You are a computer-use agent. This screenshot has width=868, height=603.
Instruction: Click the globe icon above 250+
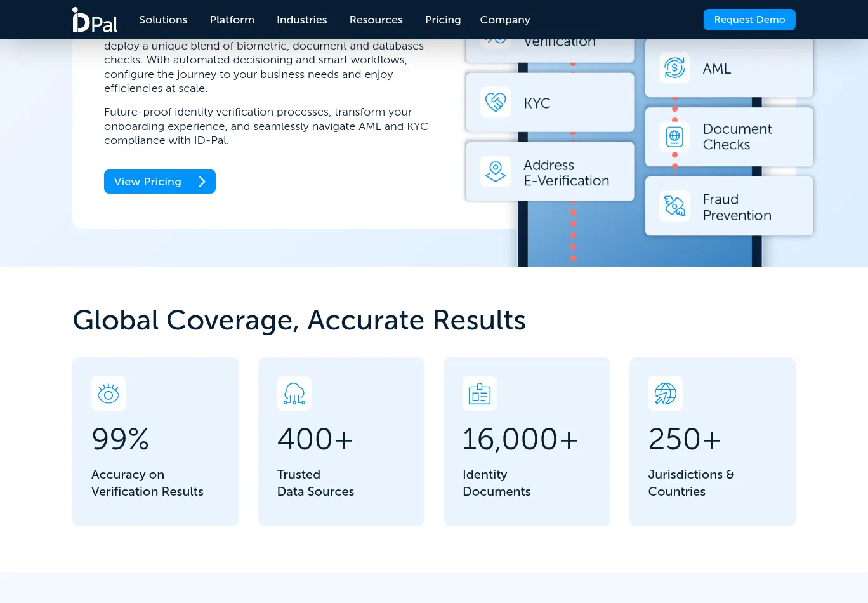(x=665, y=394)
